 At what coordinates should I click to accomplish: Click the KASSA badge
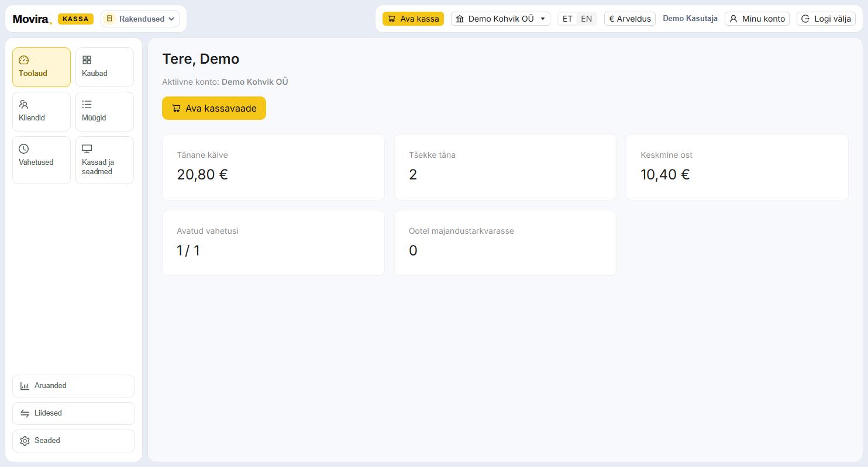pos(75,19)
